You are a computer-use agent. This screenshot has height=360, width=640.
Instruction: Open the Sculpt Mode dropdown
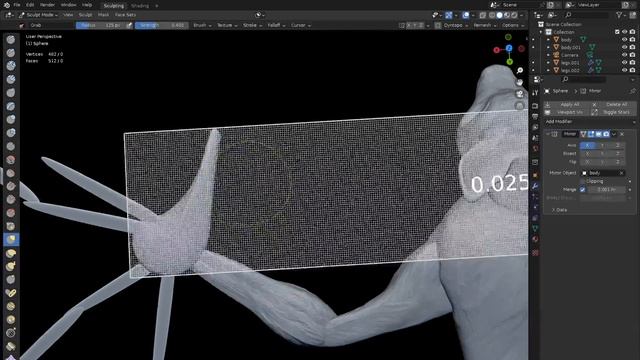pyautogui.click(x=38, y=15)
